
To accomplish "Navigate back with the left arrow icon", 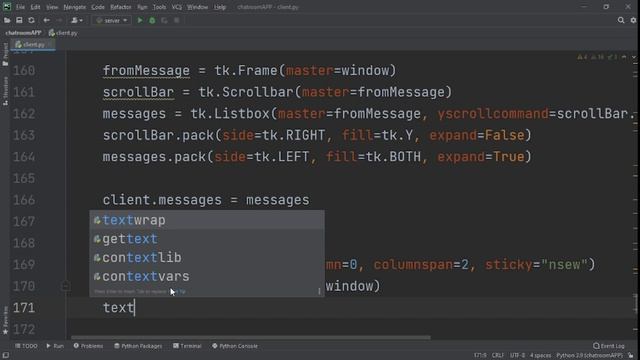I will click(47, 20).
